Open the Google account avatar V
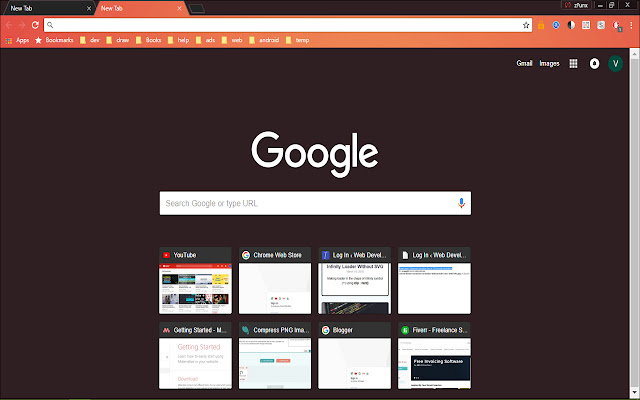Screen dimensions: 640x400 point(615,64)
